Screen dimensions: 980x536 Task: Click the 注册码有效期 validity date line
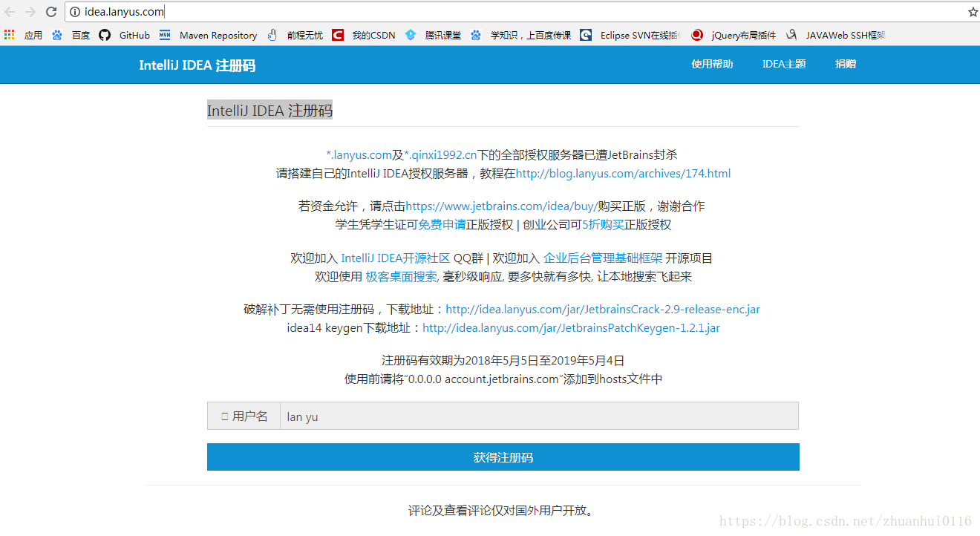tap(503, 361)
